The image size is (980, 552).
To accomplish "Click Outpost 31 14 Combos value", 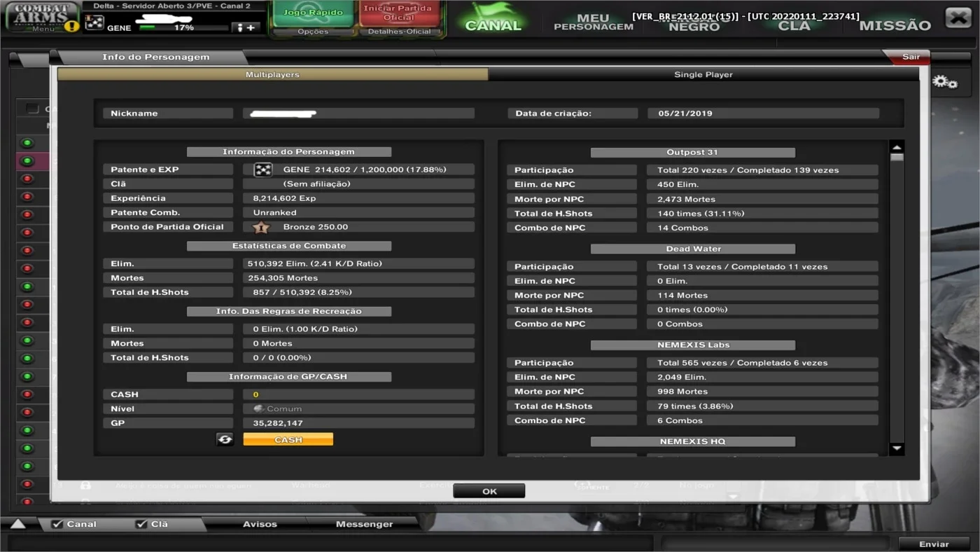I will click(763, 228).
